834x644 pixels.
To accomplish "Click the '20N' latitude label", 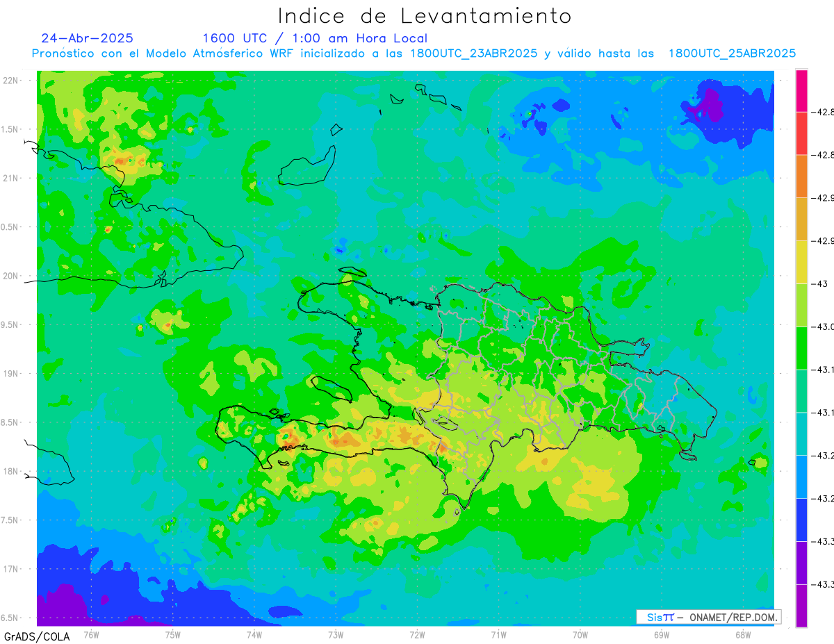I will coord(10,276).
